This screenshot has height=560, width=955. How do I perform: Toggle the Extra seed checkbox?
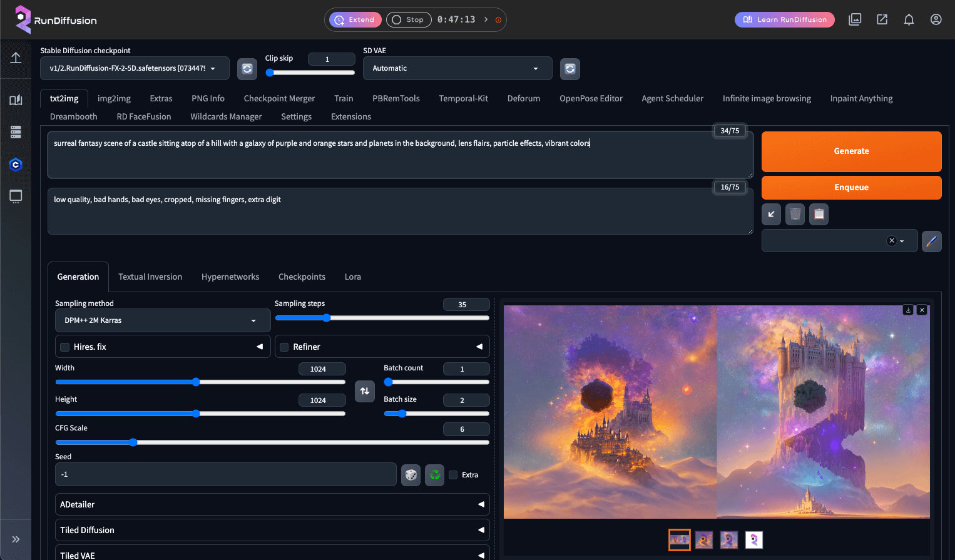(x=453, y=475)
